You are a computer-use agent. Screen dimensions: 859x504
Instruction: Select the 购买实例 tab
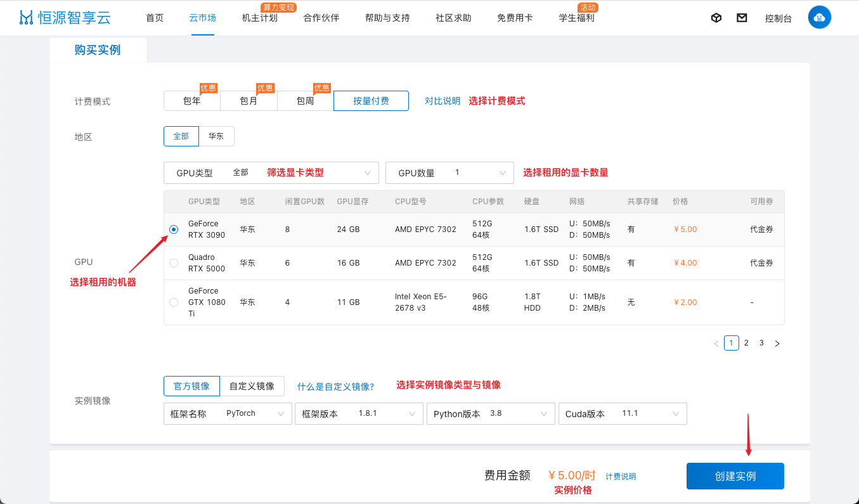tap(98, 50)
